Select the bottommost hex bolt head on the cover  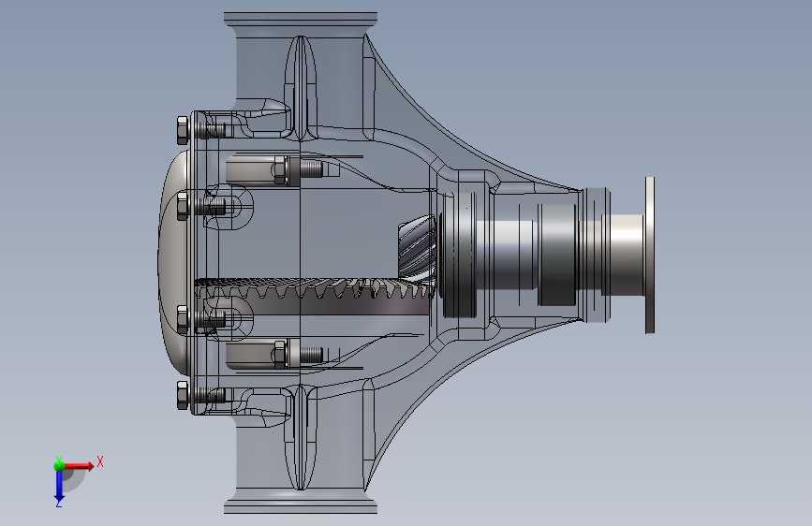[183, 396]
